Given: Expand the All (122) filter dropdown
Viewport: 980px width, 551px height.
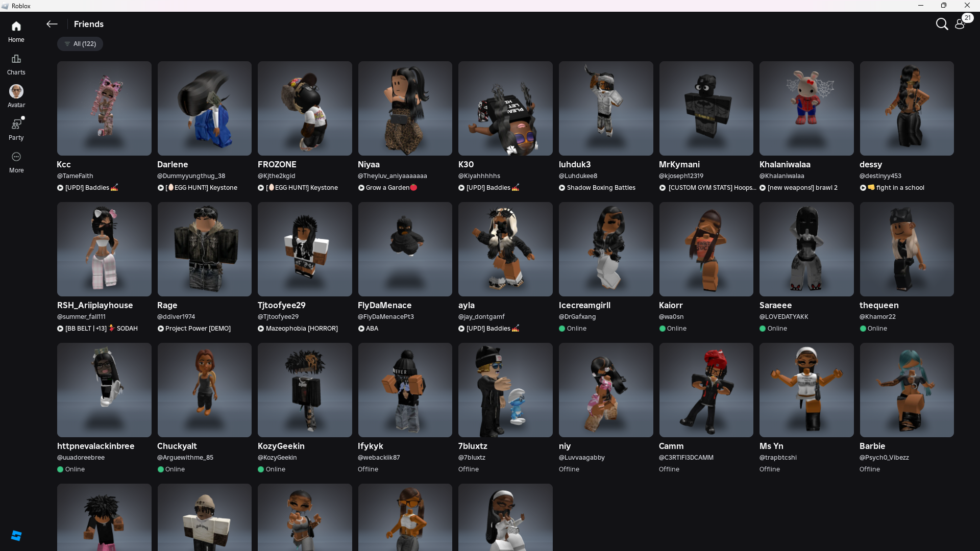Looking at the screenshot, I should [80, 44].
